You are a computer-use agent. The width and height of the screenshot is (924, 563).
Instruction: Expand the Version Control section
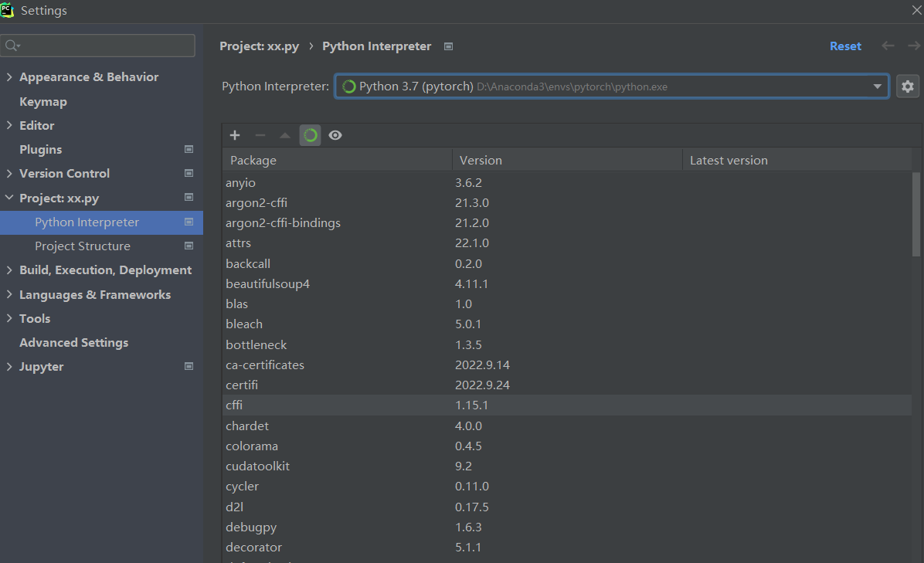(x=8, y=173)
